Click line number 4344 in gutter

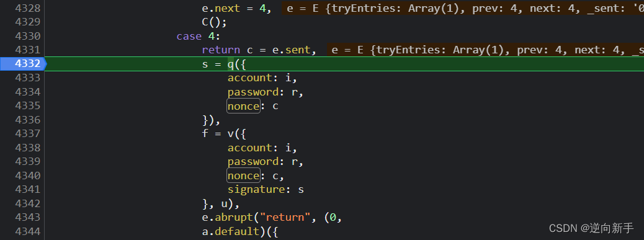click(28, 231)
